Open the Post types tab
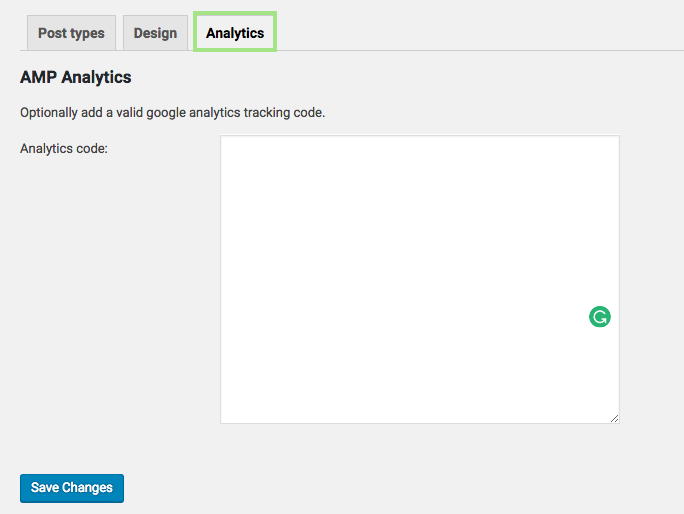 click(x=71, y=33)
